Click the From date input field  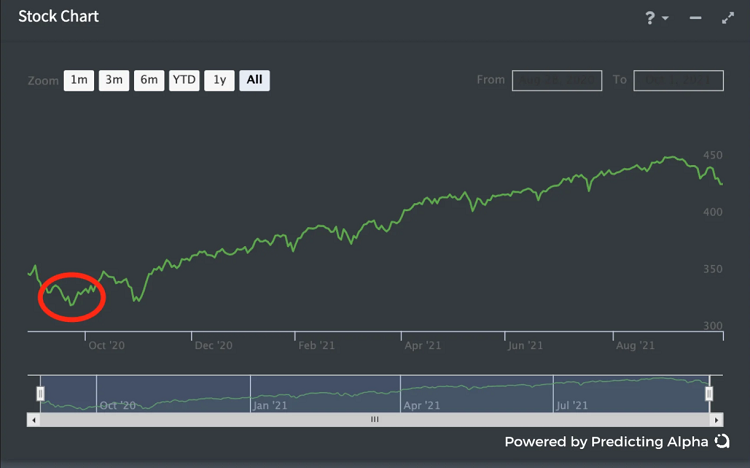(557, 80)
